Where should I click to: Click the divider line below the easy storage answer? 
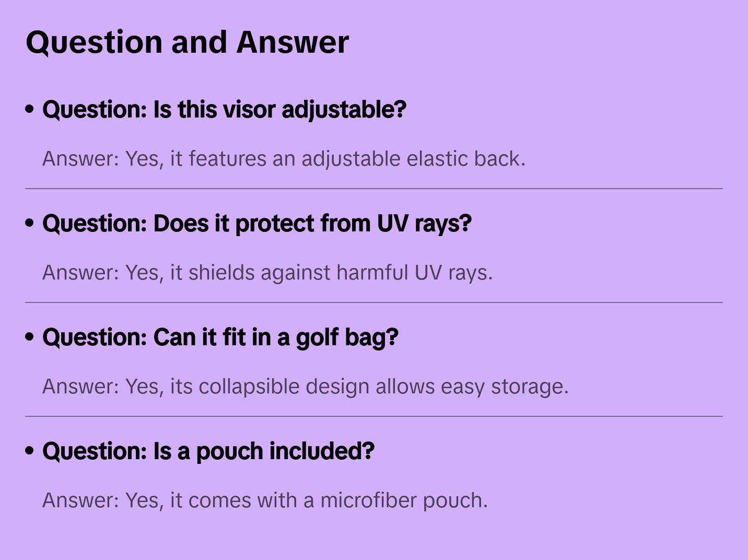[374, 416]
